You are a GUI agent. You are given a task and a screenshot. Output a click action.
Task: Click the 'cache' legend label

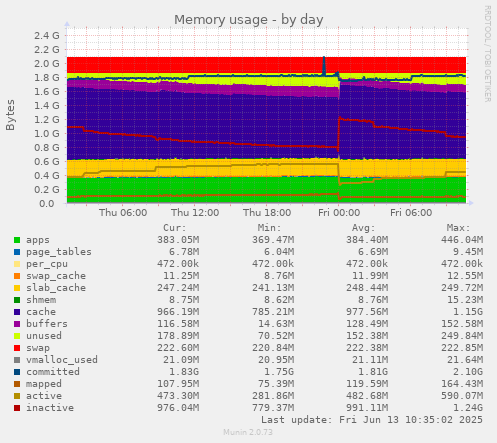point(41,312)
